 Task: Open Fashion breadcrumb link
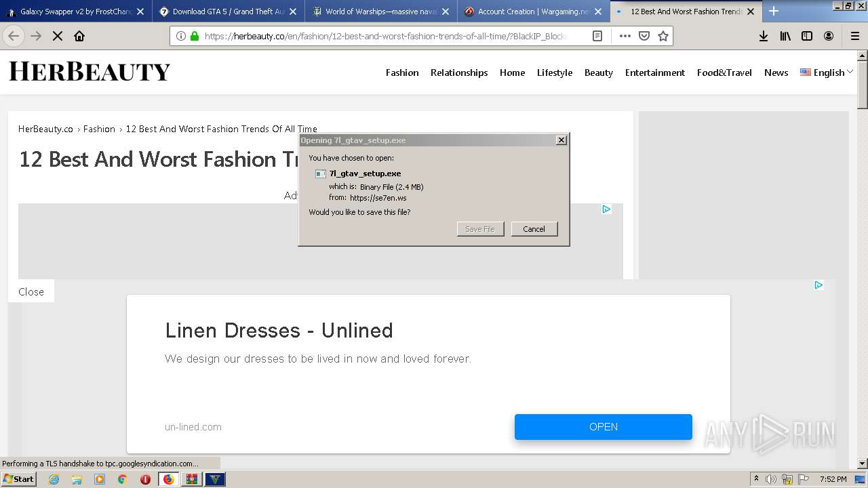(99, 129)
